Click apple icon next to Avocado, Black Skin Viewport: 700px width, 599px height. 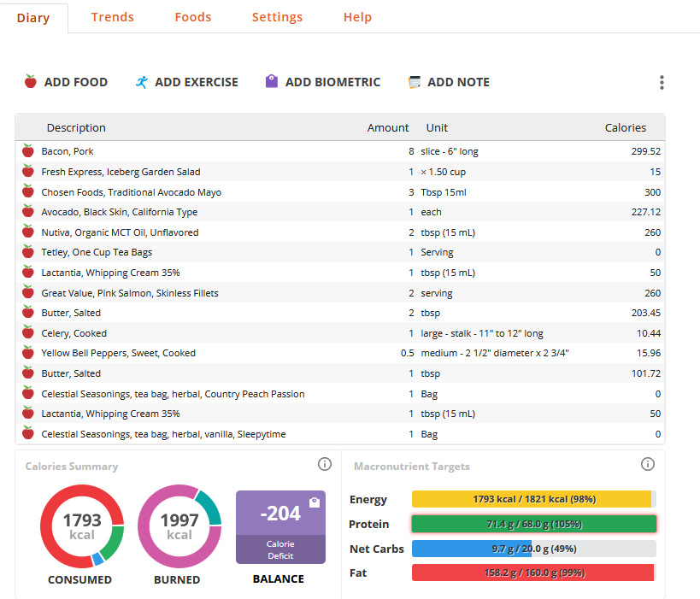[28, 212]
